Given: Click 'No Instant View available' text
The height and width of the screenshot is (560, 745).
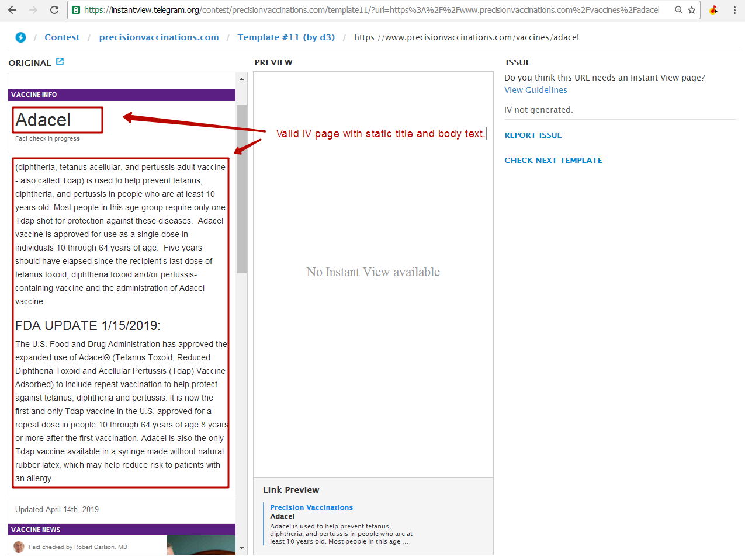Looking at the screenshot, I should tap(373, 272).
